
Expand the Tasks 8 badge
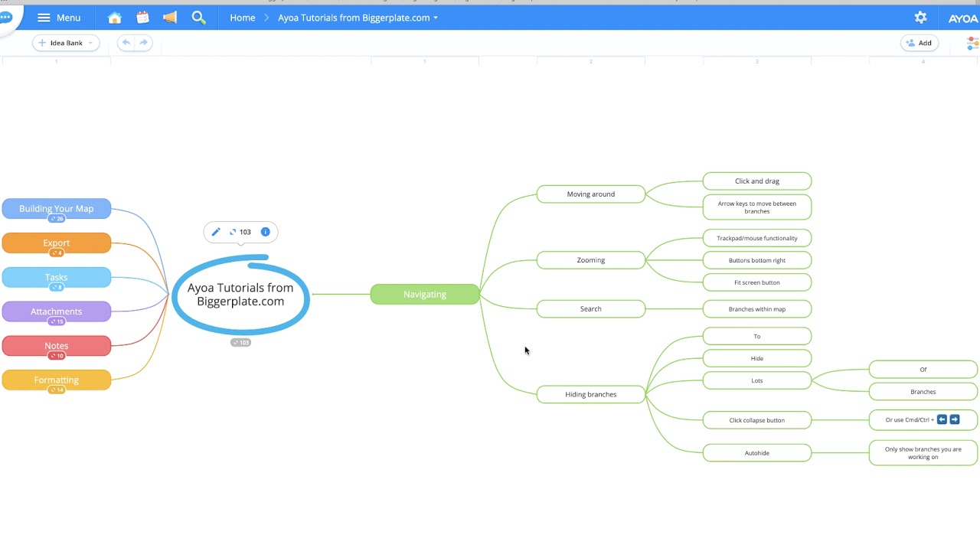pyautogui.click(x=57, y=287)
